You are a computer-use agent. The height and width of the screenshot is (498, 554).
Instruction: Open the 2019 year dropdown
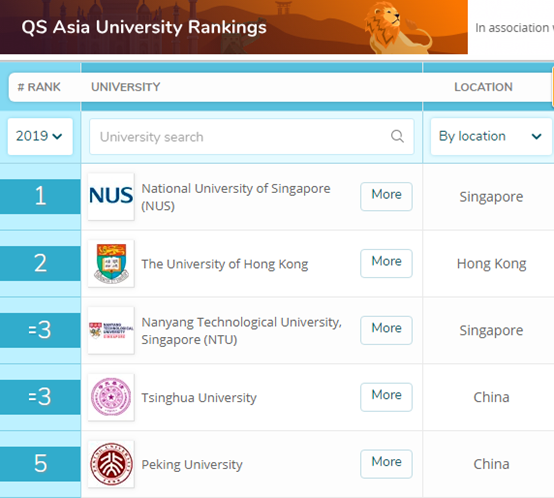click(x=40, y=136)
